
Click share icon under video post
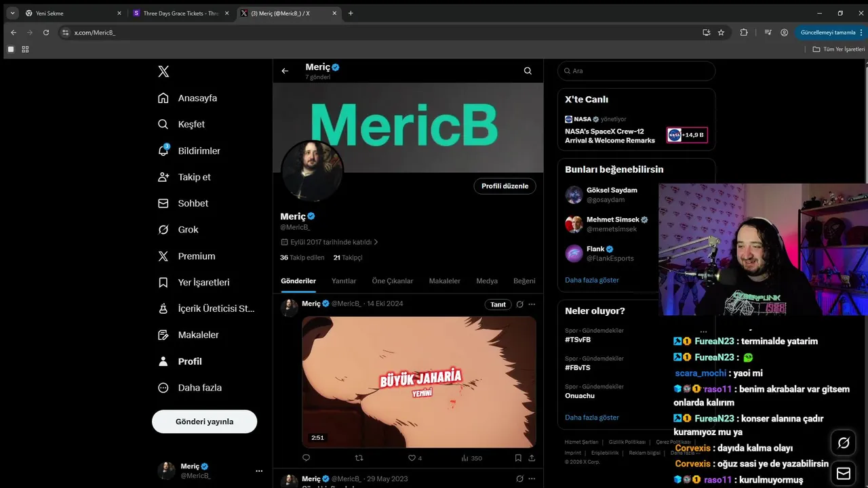[x=532, y=458]
